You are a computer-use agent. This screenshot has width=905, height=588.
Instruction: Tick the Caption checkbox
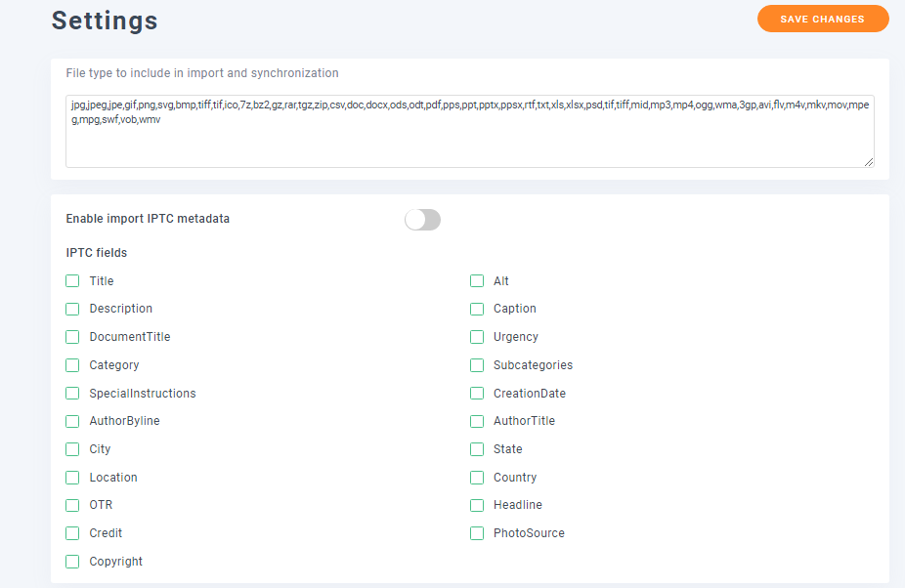477,309
